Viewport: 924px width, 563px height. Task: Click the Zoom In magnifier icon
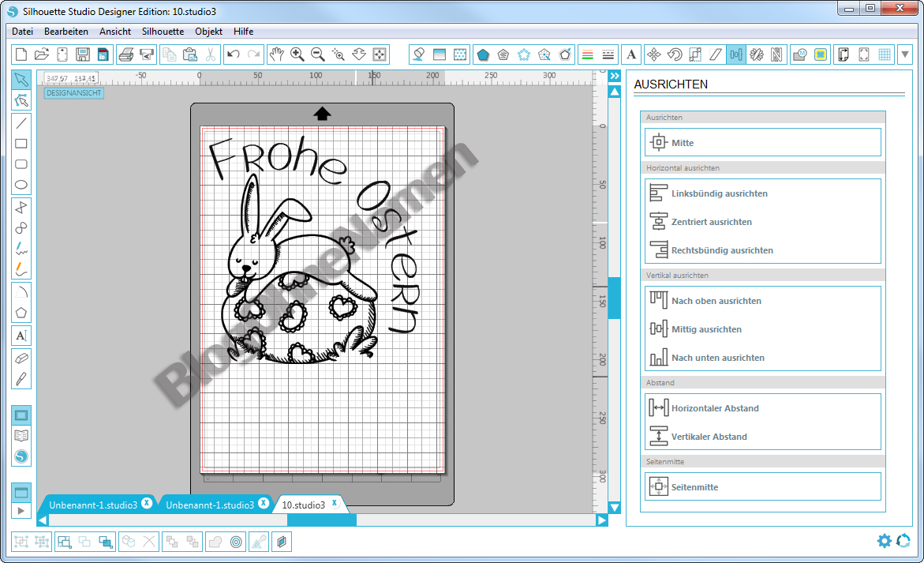[297, 54]
